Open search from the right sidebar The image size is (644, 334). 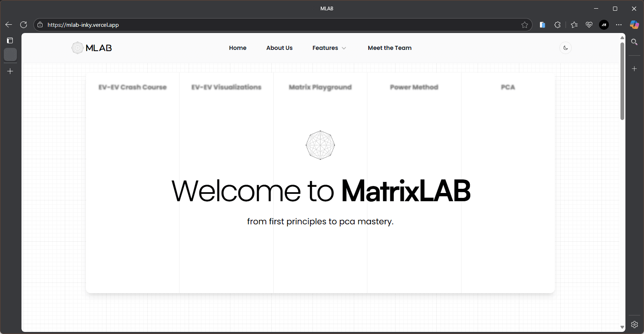tap(635, 42)
